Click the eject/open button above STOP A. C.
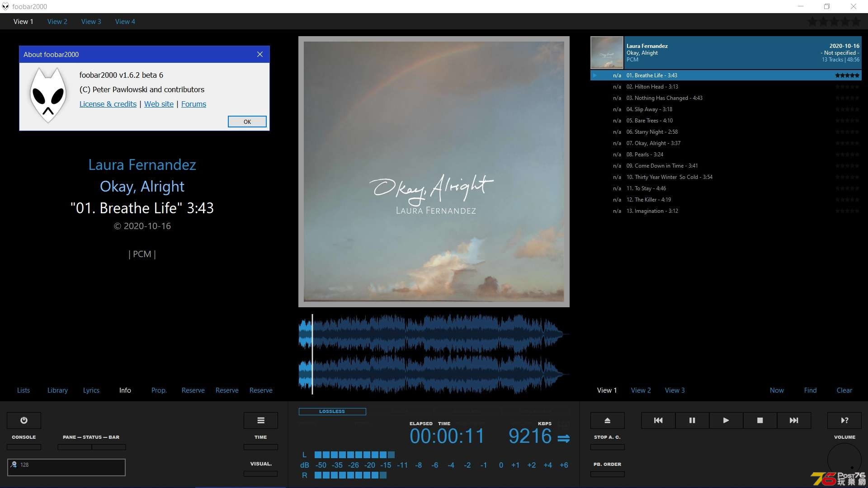 point(608,420)
